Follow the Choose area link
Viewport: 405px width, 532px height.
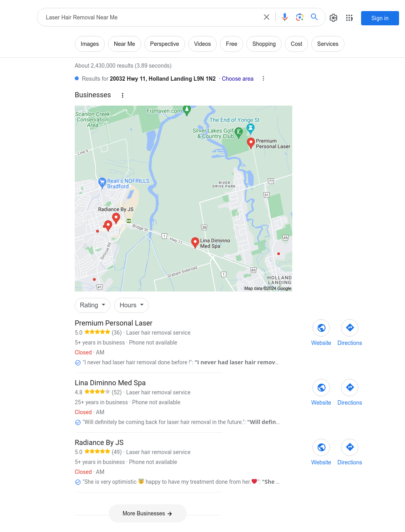pos(238,79)
